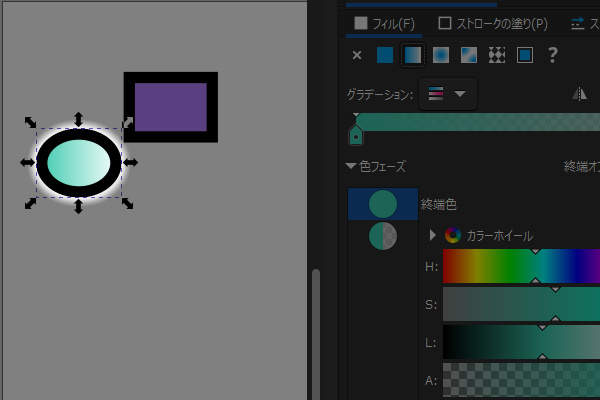Click the left horizontal scale handle
This screenshot has height=400, width=600.
click(x=28, y=163)
